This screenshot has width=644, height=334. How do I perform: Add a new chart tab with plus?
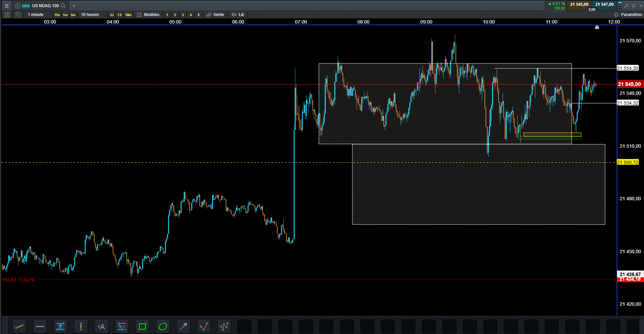(74, 6)
